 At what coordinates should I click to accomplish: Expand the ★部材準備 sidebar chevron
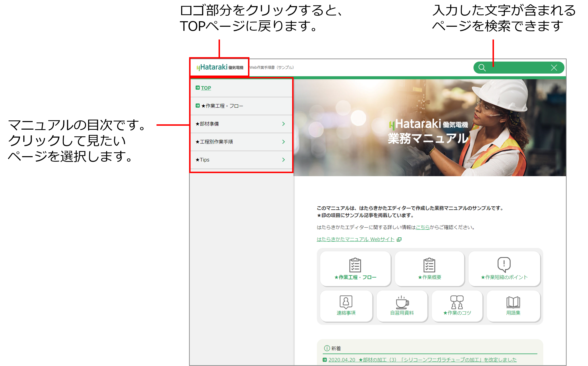point(283,124)
